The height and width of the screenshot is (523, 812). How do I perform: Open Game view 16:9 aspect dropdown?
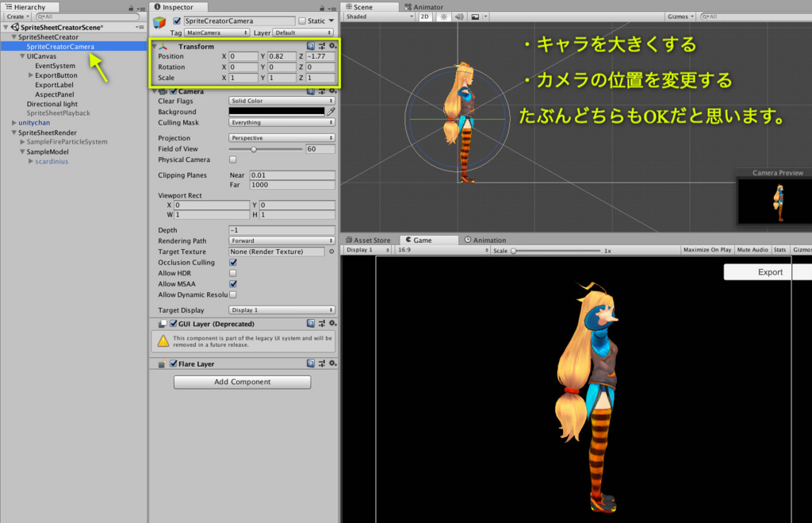[x=442, y=250]
